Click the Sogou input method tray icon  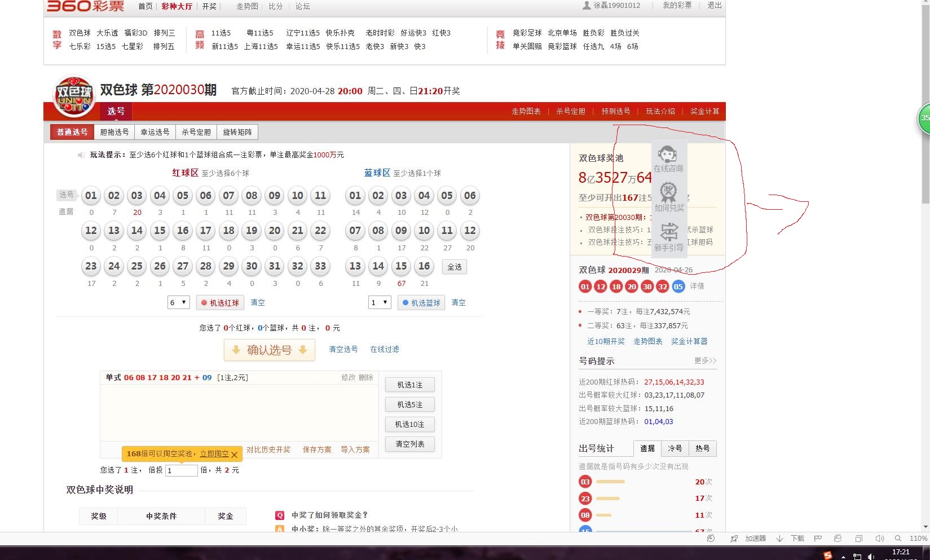pos(828,555)
